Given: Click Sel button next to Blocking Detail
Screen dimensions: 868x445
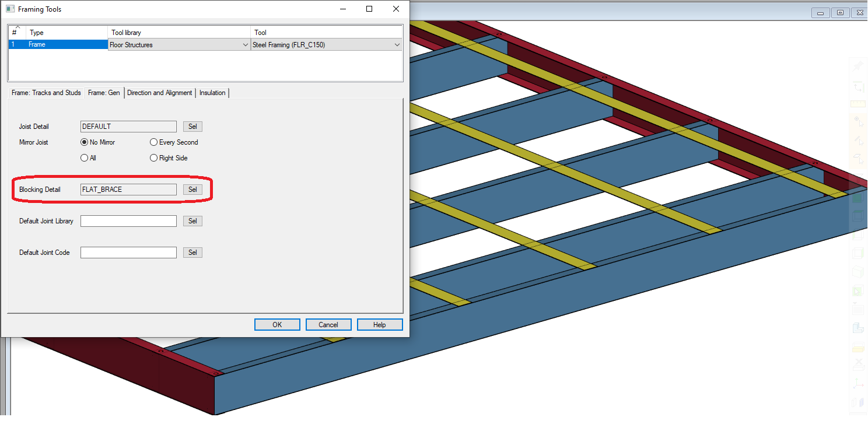Looking at the screenshot, I should [192, 190].
